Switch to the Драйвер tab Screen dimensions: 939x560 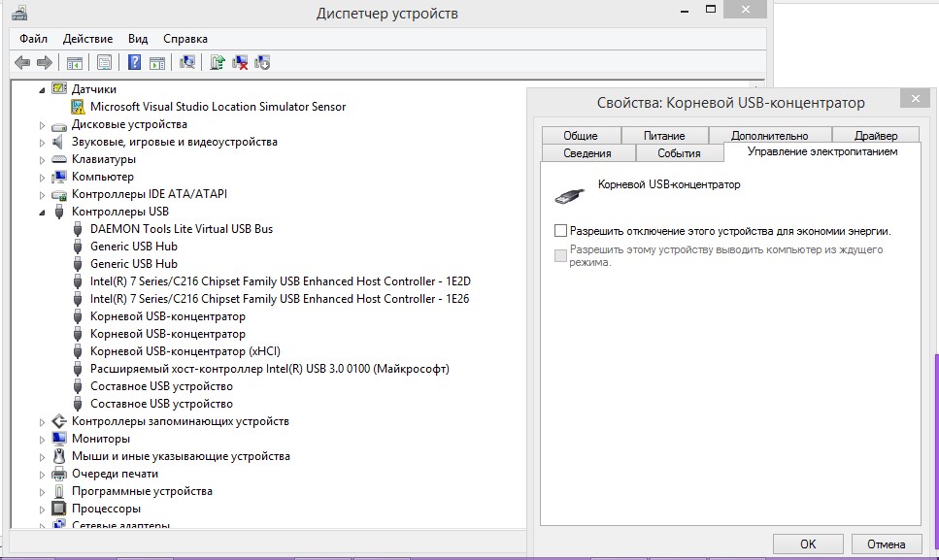(876, 136)
